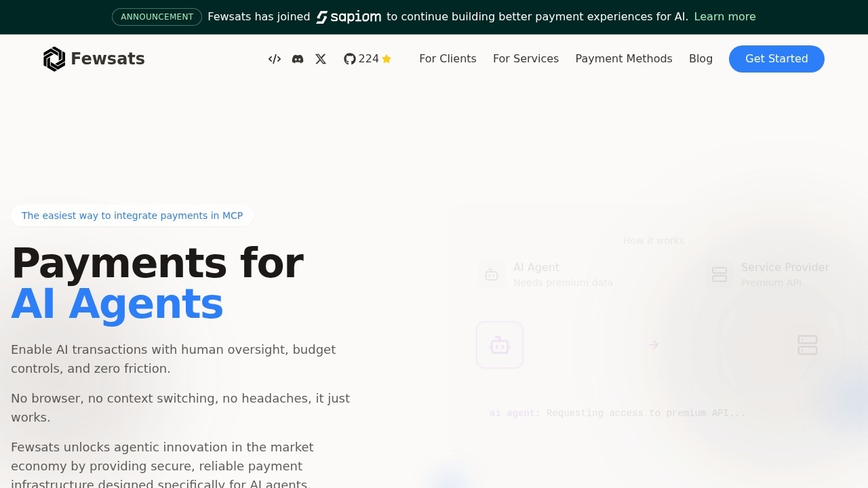Image resolution: width=868 pixels, height=488 pixels.
Task: Open the X (Twitter) icon link
Action: [x=321, y=59]
